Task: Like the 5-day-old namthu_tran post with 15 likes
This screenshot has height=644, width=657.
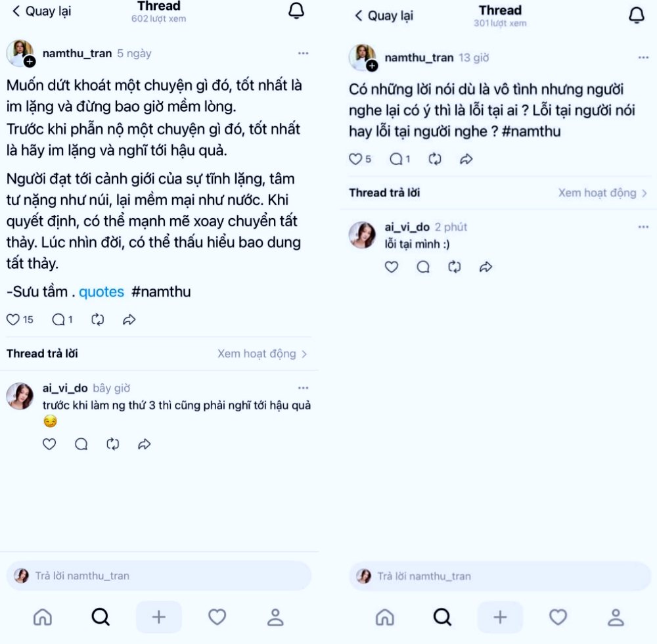Action: click(13, 319)
